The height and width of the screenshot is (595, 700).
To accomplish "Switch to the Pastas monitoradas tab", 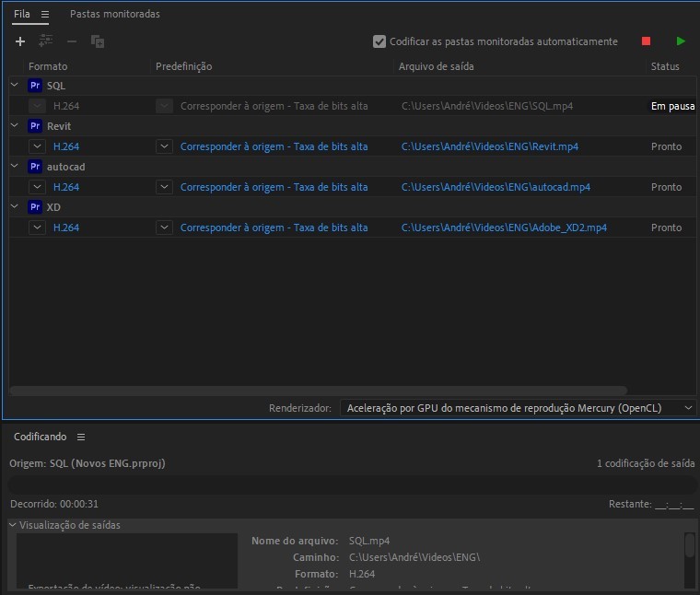I will click(x=114, y=15).
